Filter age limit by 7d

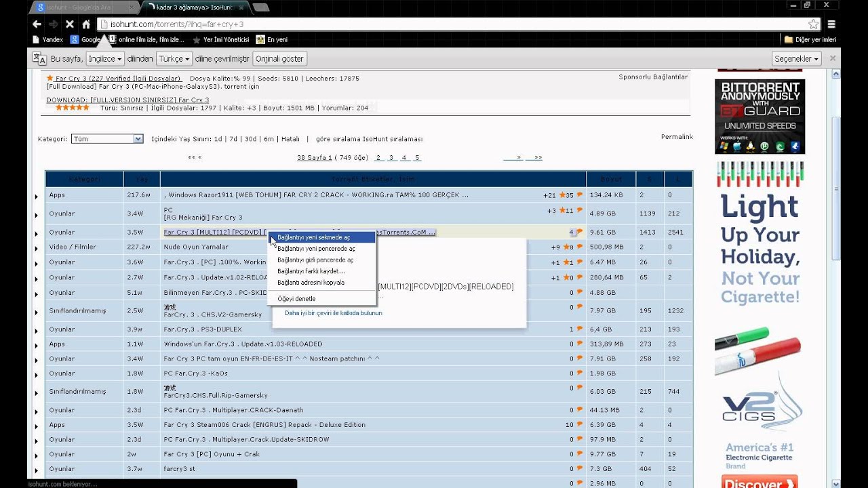[x=233, y=139]
